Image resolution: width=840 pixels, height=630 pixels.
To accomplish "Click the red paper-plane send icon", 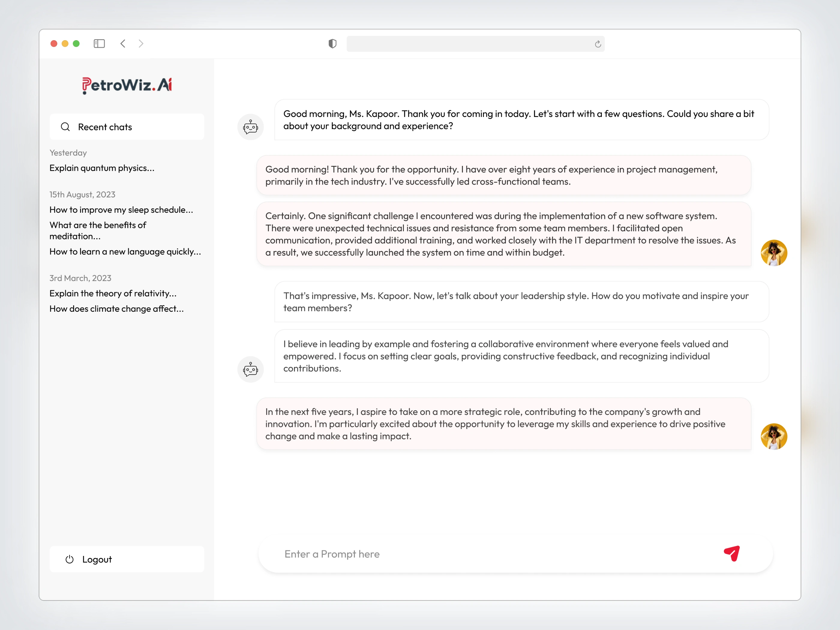I will pyautogui.click(x=731, y=553).
